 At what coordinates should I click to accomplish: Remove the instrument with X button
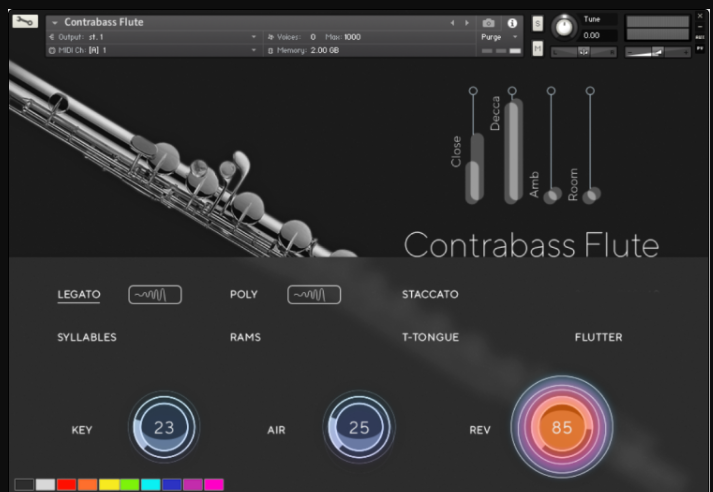pos(700,16)
